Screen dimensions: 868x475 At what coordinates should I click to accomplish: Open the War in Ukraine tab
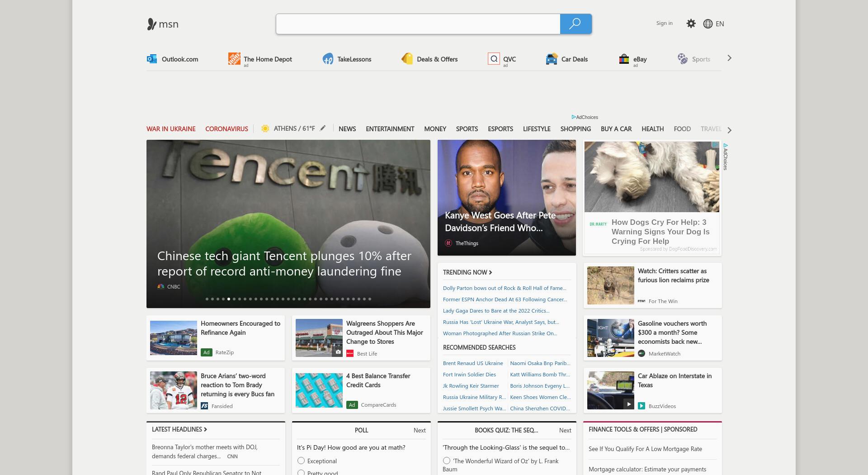coord(171,129)
